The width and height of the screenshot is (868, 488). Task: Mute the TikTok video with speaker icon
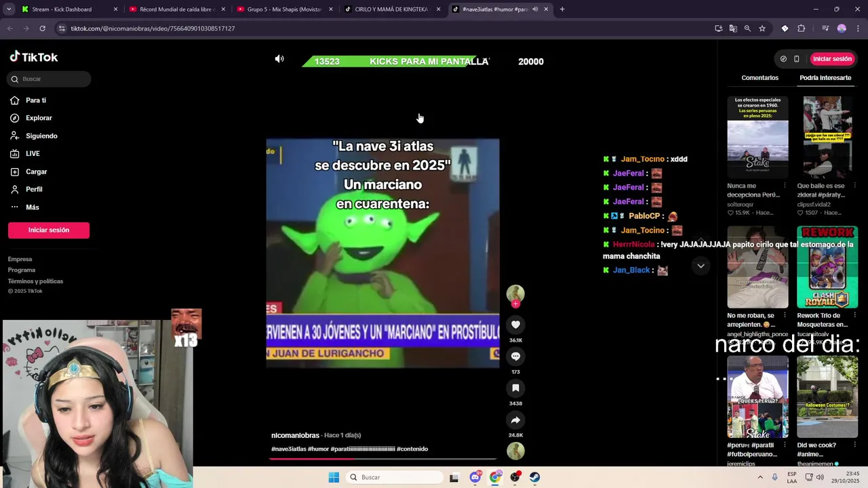[279, 59]
